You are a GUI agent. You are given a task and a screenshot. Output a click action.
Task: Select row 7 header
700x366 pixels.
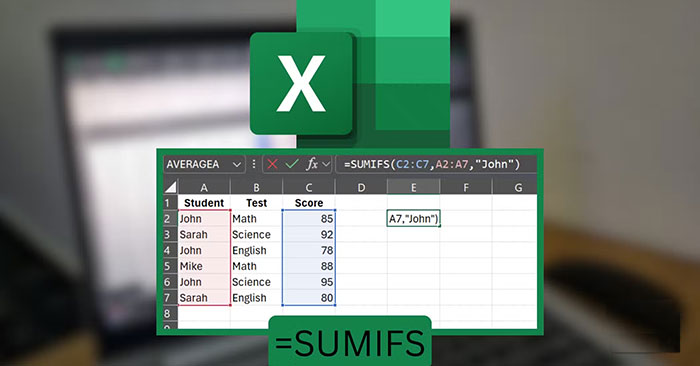tap(171, 298)
